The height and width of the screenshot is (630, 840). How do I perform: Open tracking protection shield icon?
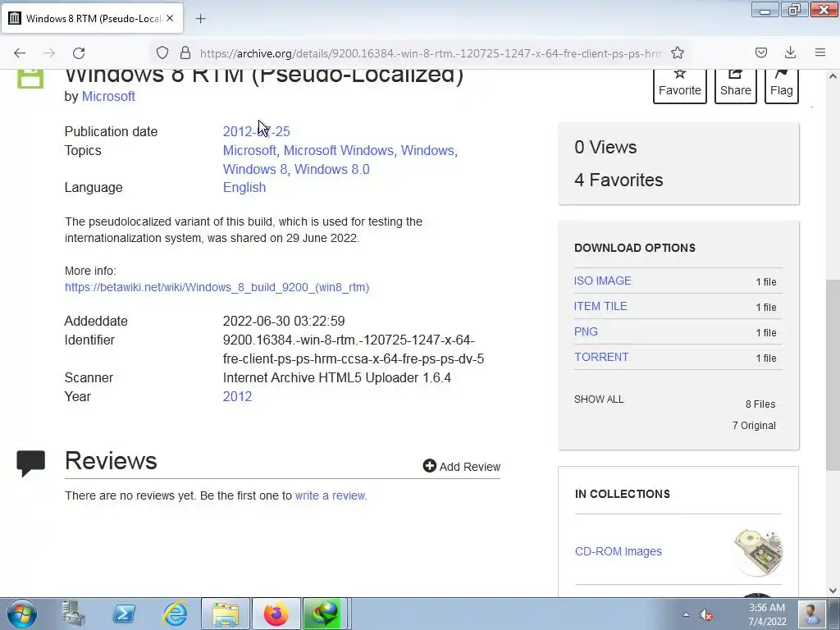162,53
